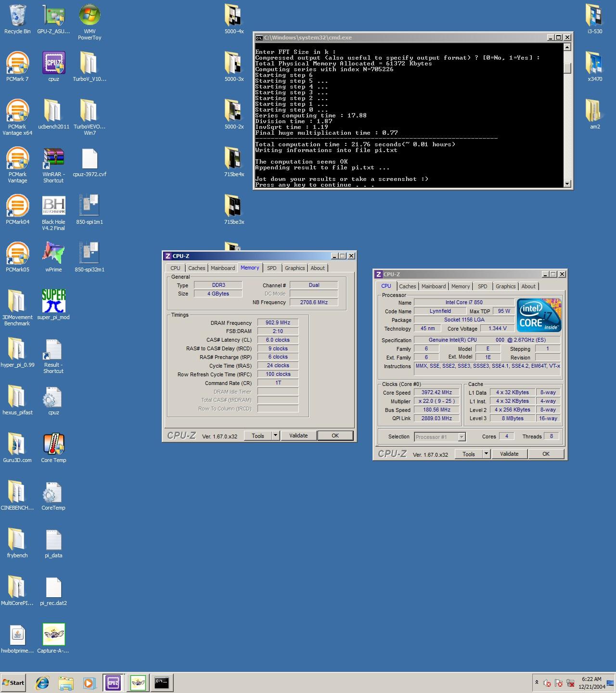Open Windows Explorer taskbar icon

[65, 682]
